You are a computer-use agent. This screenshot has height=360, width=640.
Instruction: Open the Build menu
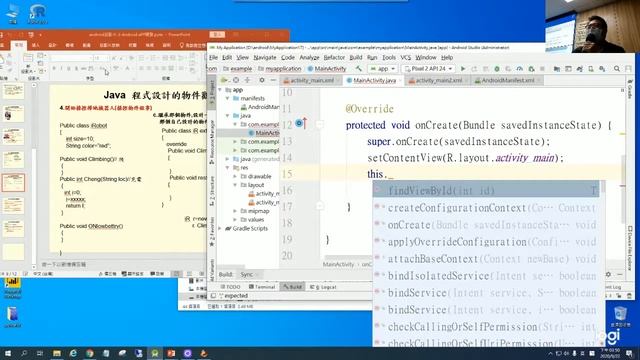[x=356, y=58]
